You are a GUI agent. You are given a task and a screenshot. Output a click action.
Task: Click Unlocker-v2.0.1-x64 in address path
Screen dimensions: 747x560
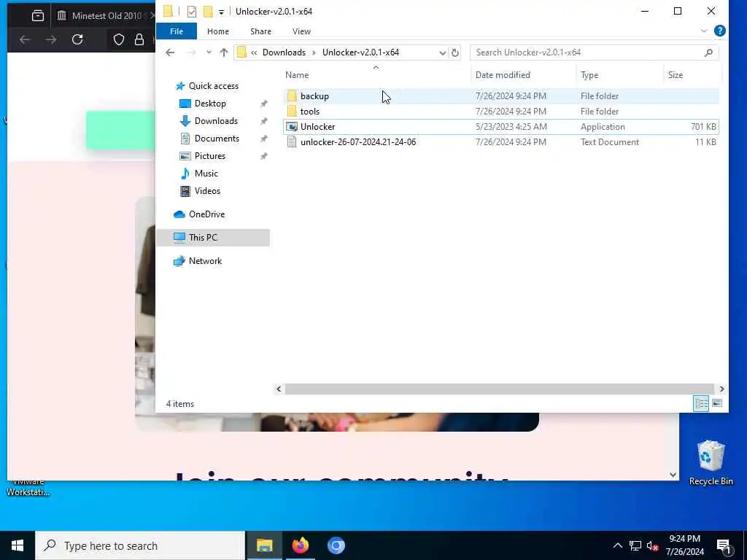pos(360,52)
